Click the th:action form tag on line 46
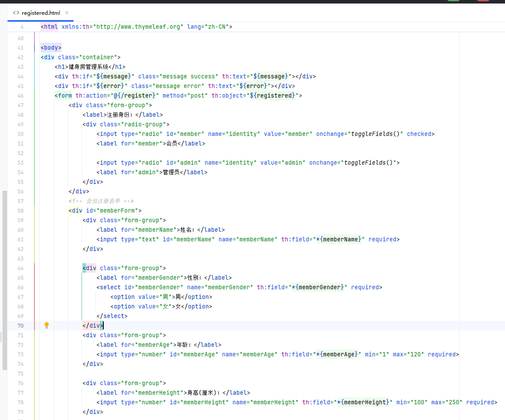The width and height of the screenshot is (505, 420). pos(178,95)
